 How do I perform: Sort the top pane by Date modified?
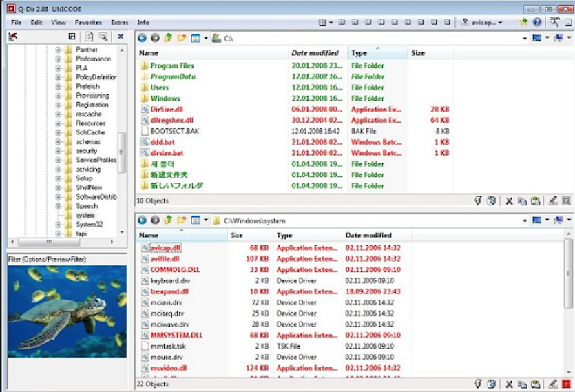(317, 53)
